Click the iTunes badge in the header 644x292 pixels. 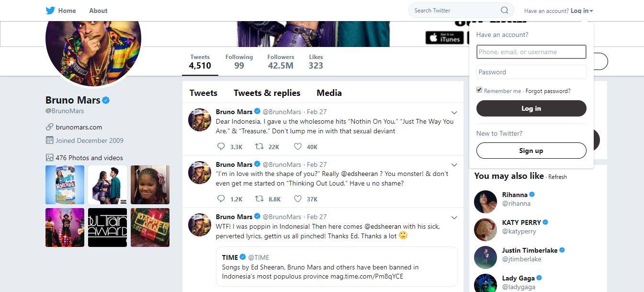coord(444,38)
